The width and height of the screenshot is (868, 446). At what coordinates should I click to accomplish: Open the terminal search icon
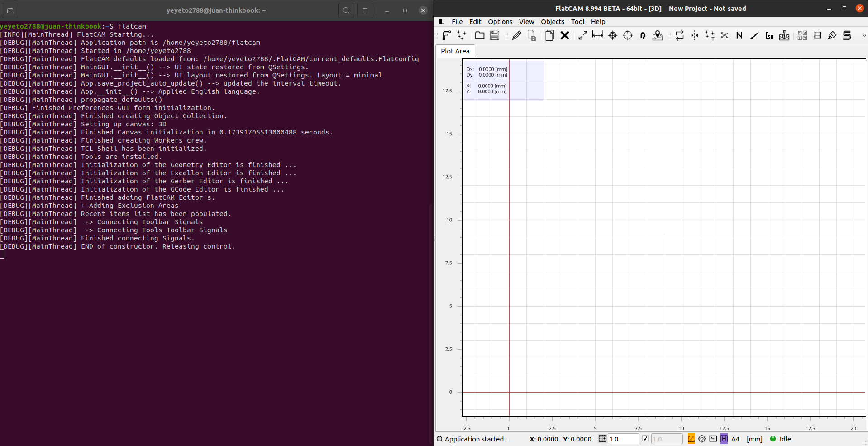(x=346, y=10)
